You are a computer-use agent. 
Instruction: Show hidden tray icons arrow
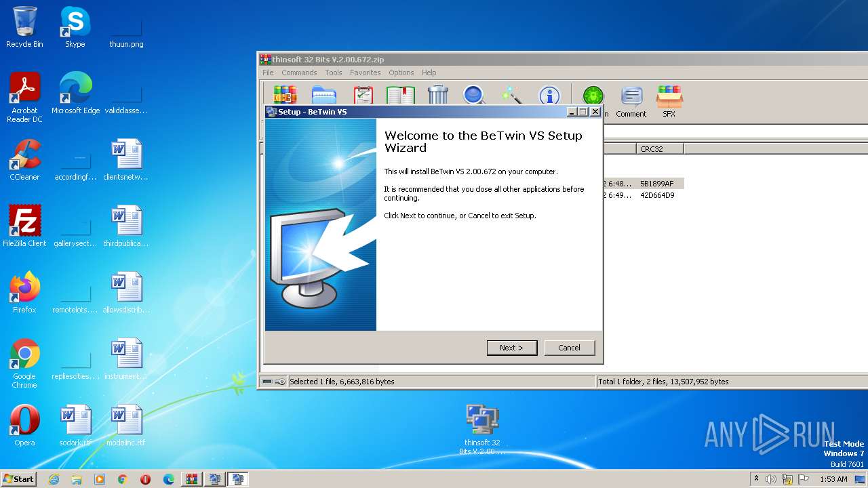point(756,479)
